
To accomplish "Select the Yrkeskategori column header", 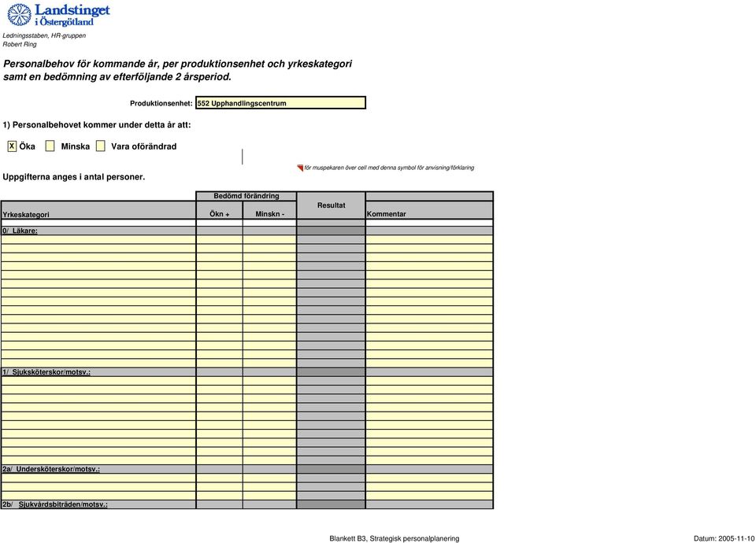I will pos(98,210).
